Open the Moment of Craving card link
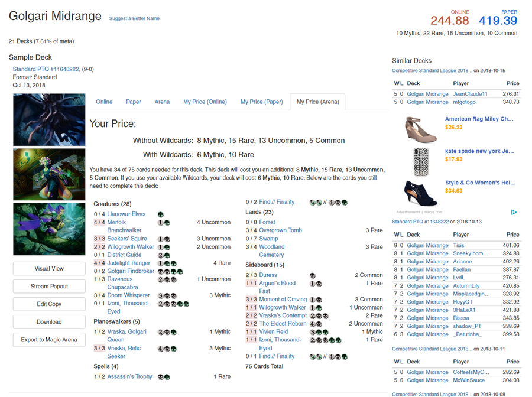Viewport: 532px width, 397px height. [x=283, y=300]
